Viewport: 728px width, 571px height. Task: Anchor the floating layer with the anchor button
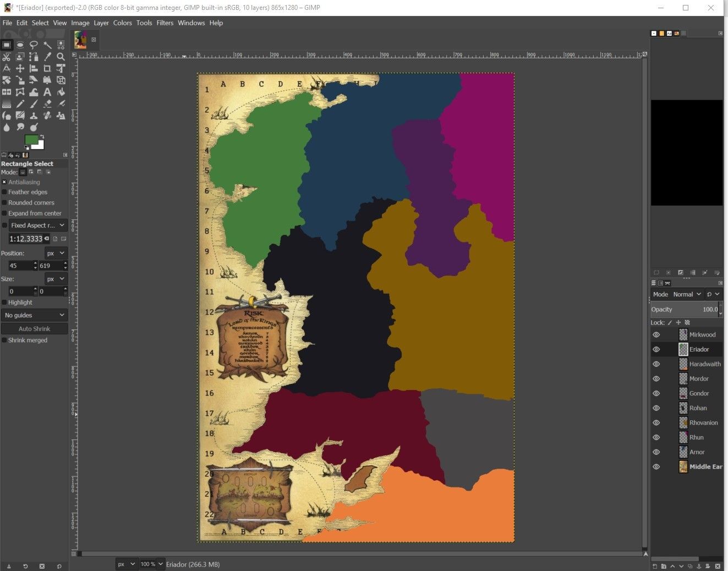(699, 566)
